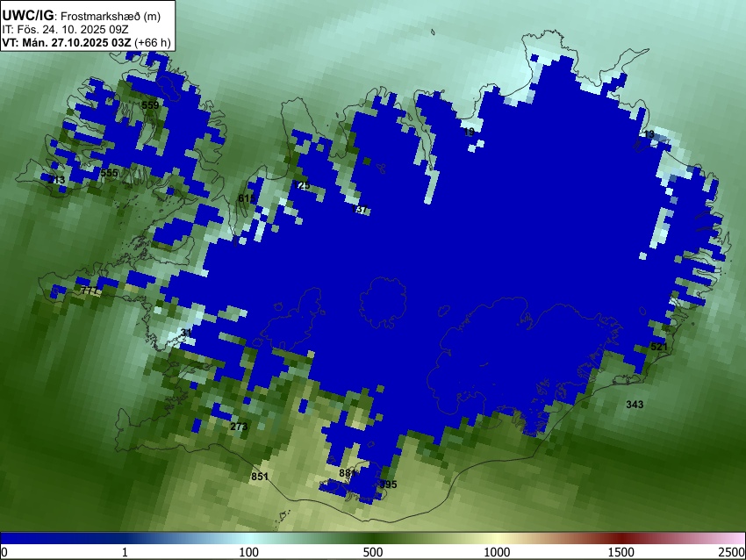Click the legend tick label 2500
Image resolution: width=746 pixels, height=560 pixels.
[732, 552]
